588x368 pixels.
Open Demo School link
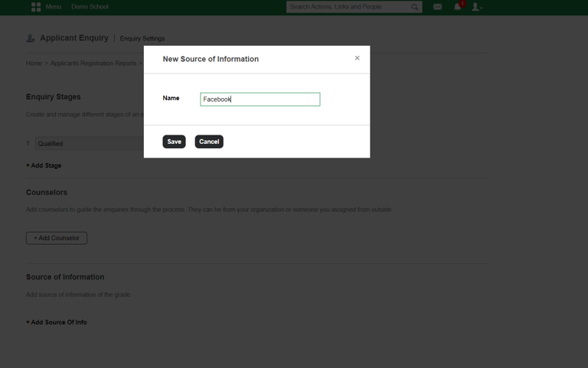[90, 7]
